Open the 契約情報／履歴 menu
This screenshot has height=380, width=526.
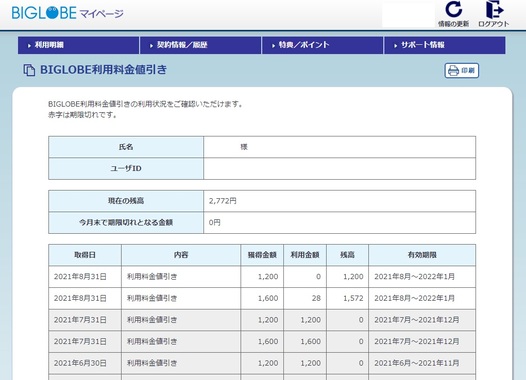pyautogui.click(x=200, y=45)
